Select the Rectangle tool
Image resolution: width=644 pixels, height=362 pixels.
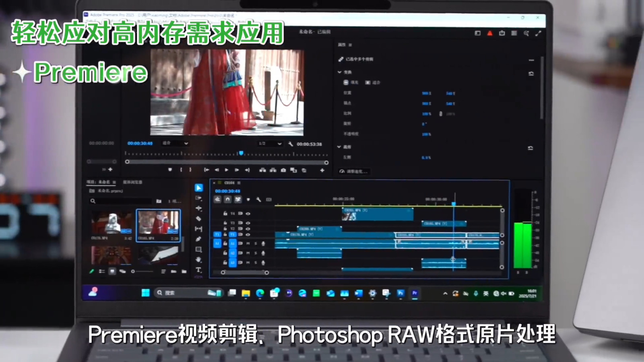(x=198, y=249)
